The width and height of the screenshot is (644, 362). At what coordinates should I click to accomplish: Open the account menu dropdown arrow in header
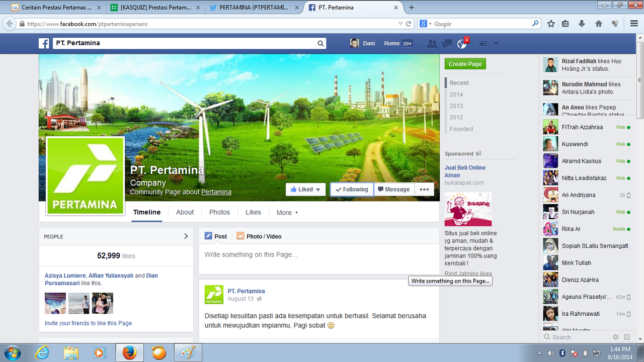[x=496, y=44]
